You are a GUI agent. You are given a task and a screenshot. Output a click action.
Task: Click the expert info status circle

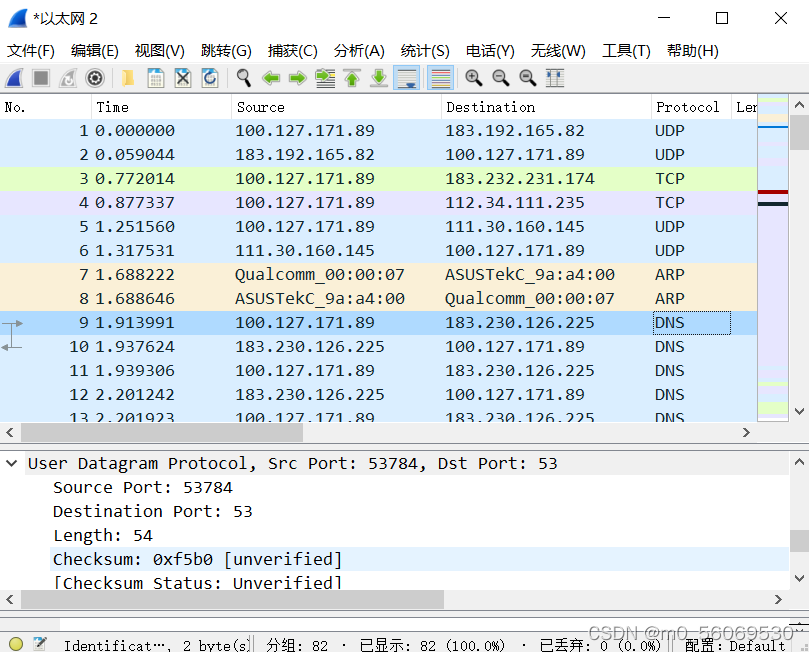point(15,644)
